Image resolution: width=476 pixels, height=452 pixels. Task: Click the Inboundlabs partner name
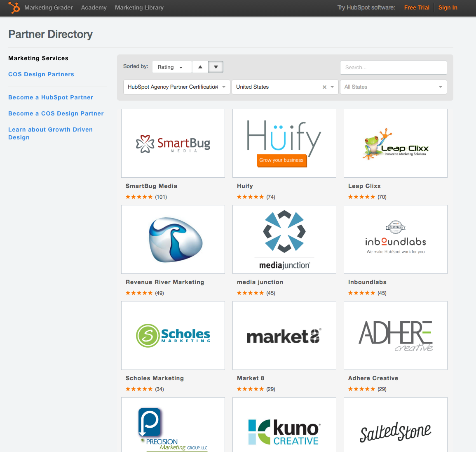[x=367, y=282]
